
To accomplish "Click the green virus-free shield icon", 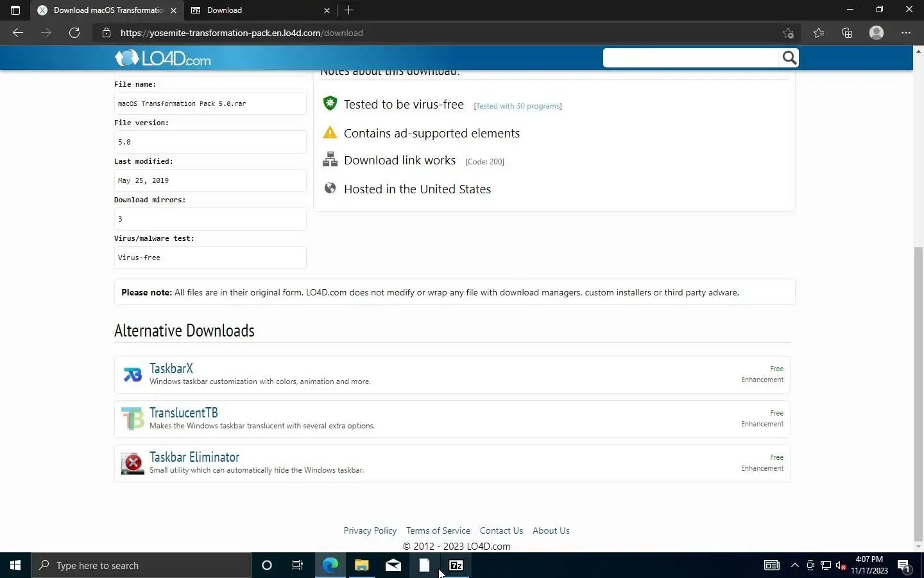I will [x=330, y=103].
